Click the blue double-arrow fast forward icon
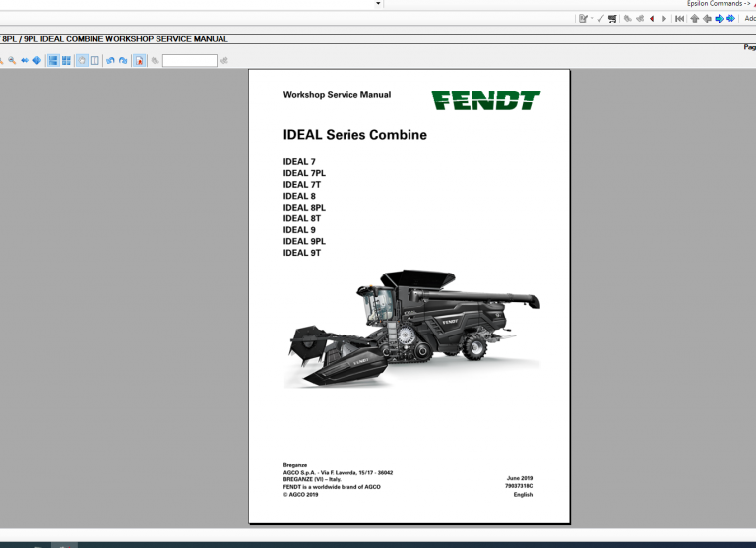This screenshot has width=756, height=548. pyautogui.click(x=731, y=19)
